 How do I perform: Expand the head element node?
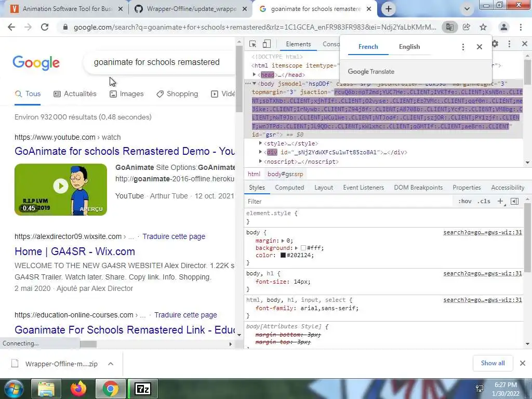point(254,75)
